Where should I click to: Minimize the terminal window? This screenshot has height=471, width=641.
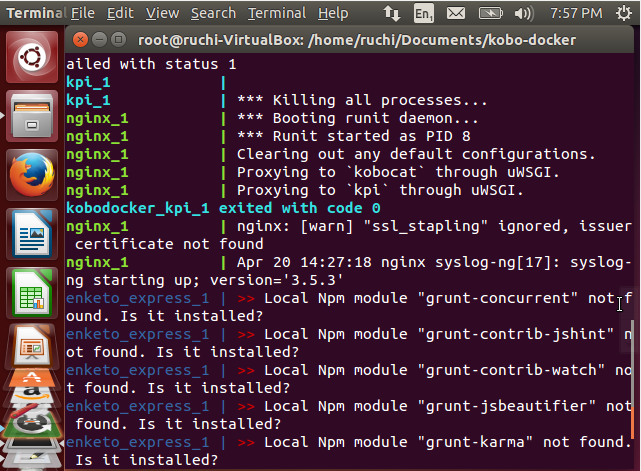pos(99,40)
